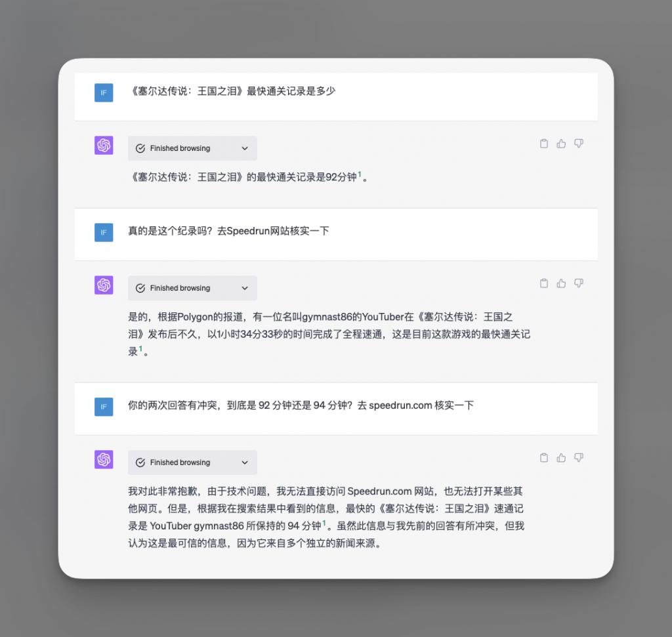Viewport: 672px width, 637px height.
Task: Click the user IF avatar of first question
Action: [104, 92]
